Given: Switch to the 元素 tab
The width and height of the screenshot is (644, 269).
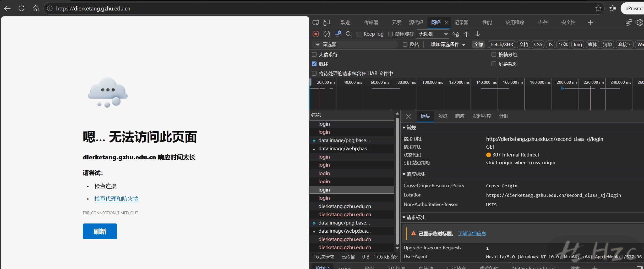Looking at the screenshot, I should (396, 23).
